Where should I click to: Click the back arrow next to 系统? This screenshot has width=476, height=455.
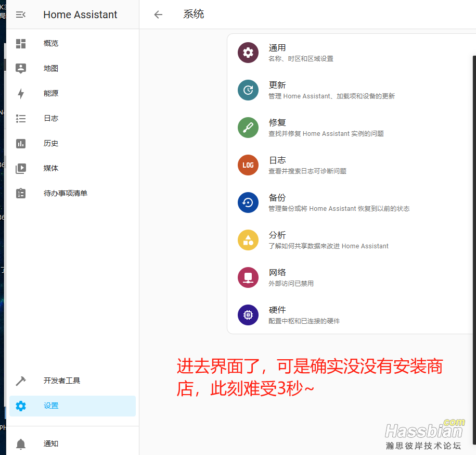coord(158,15)
